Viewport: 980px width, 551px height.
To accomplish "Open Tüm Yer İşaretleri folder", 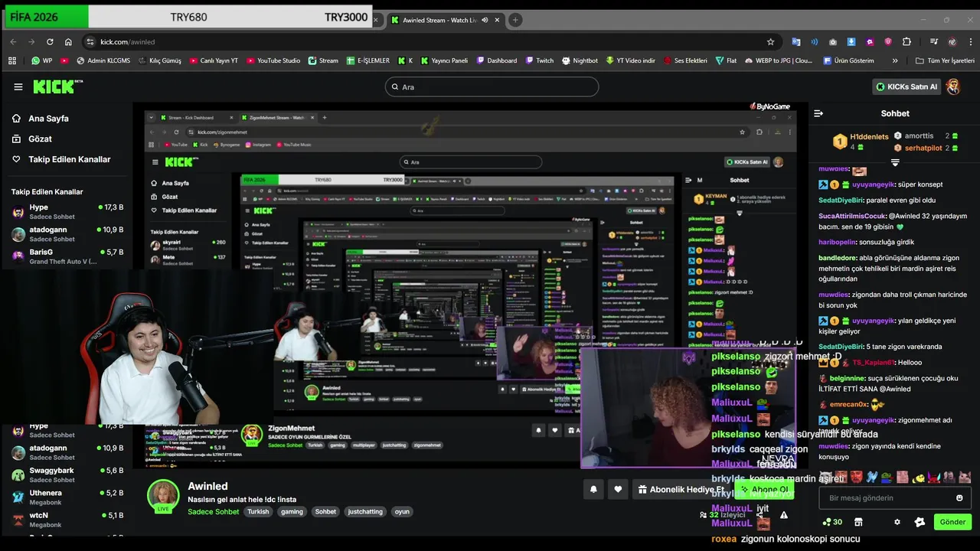I will 945,60.
